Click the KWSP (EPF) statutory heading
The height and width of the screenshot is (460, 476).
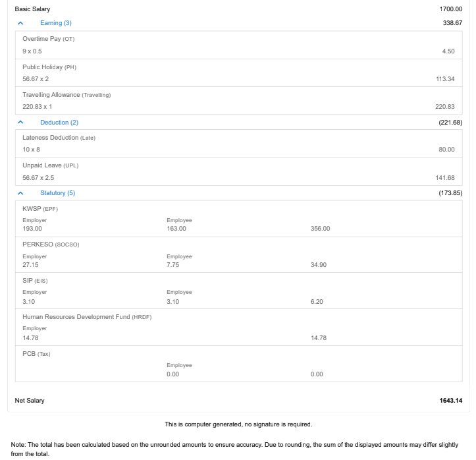(40, 209)
